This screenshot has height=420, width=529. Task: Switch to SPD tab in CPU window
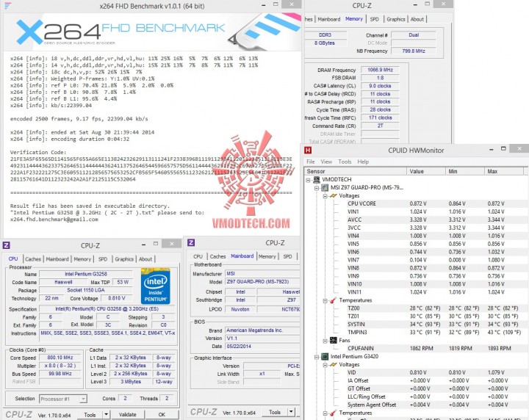[103, 259]
